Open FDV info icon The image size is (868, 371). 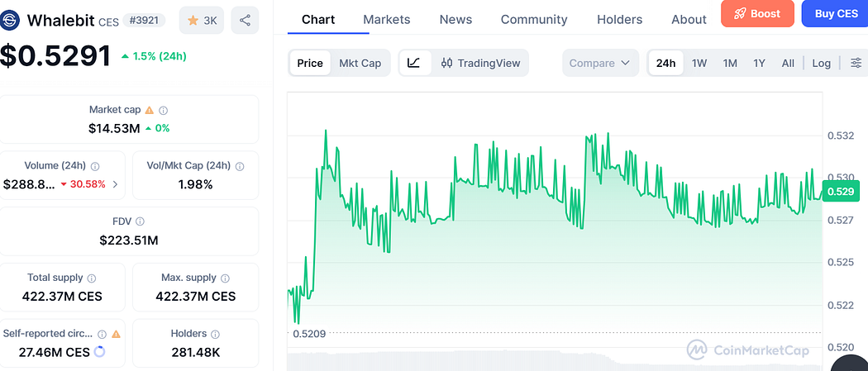[x=140, y=221]
